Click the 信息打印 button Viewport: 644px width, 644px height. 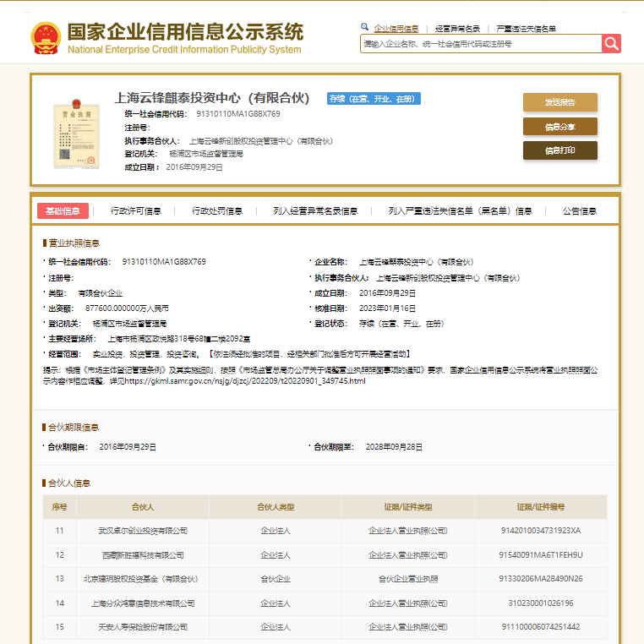pos(559,150)
